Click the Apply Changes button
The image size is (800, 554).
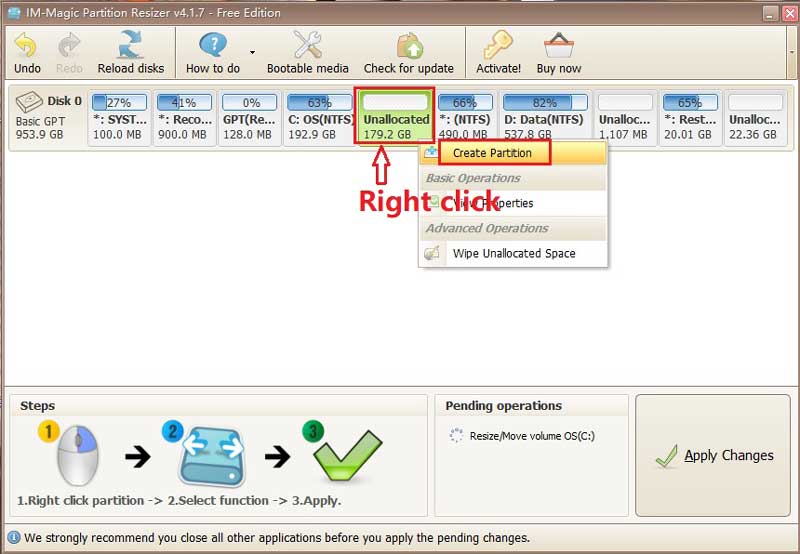(713, 455)
